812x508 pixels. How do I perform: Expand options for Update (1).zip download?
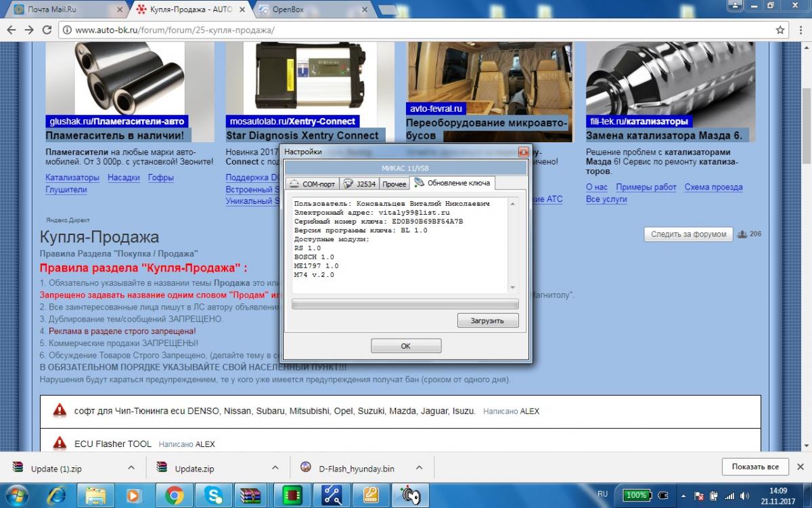pos(131,467)
